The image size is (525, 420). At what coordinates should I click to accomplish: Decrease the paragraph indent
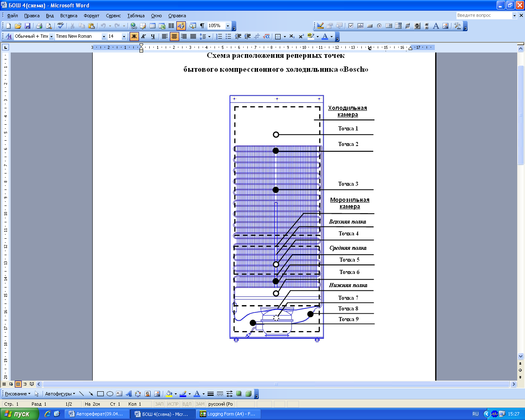click(238, 37)
